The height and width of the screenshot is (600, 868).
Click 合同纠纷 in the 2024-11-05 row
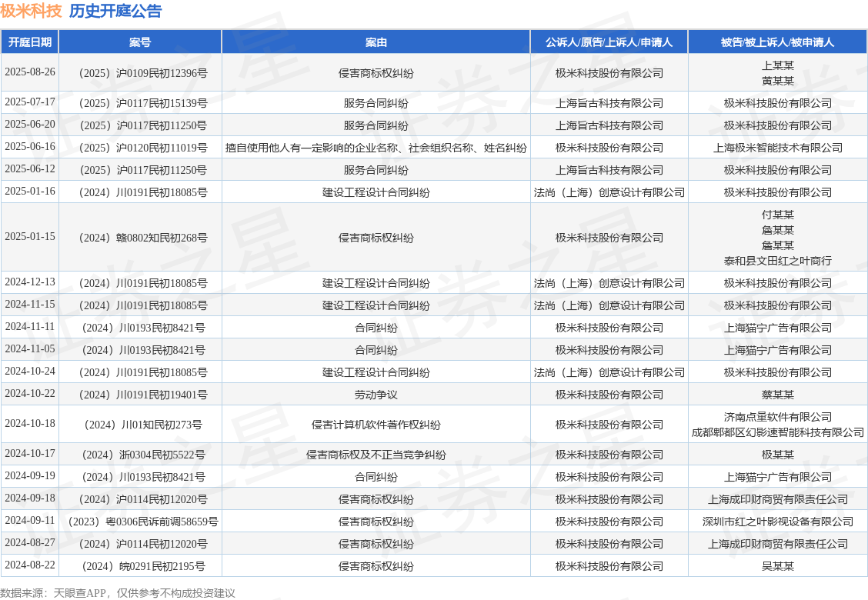(376, 350)
